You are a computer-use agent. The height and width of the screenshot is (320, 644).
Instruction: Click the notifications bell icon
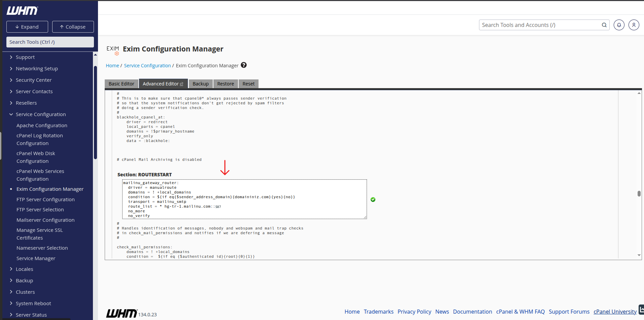click(619, 25)
